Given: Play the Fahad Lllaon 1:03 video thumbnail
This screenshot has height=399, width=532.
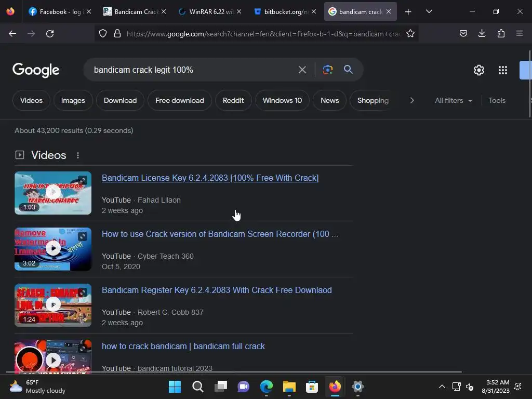Looking at the screenshot, I should click(x=53, y=193).
